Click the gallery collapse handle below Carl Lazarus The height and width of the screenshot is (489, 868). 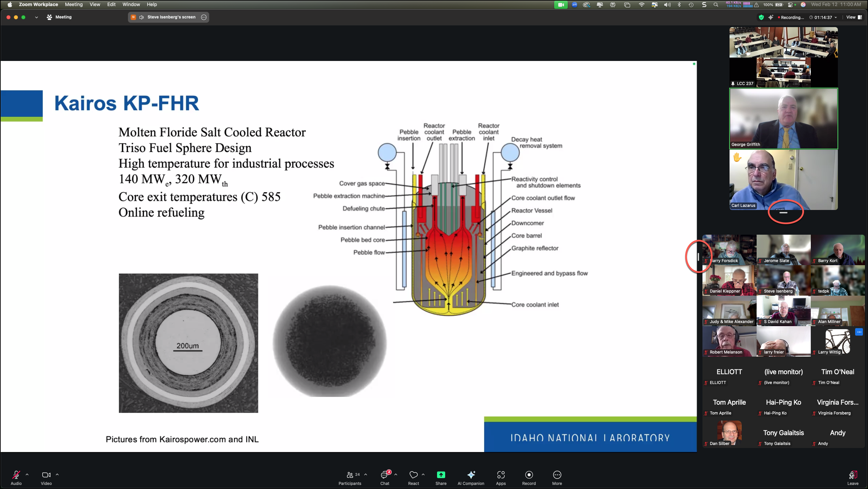pyautogui.click(x=783, y=213)
